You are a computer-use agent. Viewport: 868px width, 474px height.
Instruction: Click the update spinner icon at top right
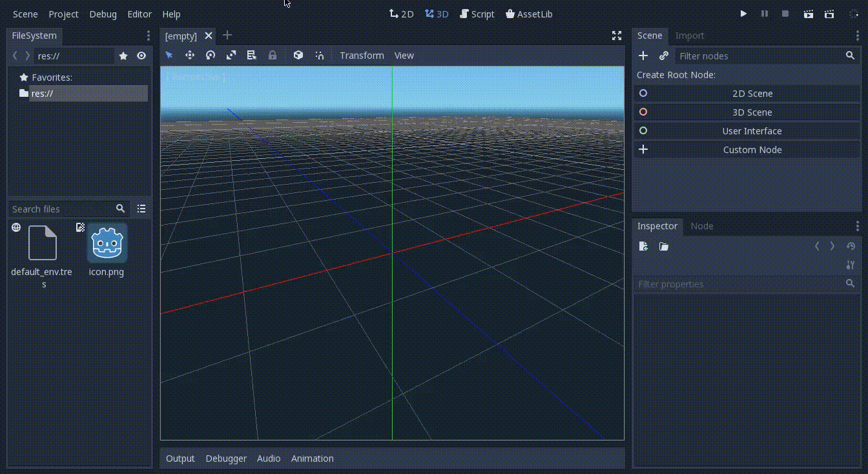(854, 14)
